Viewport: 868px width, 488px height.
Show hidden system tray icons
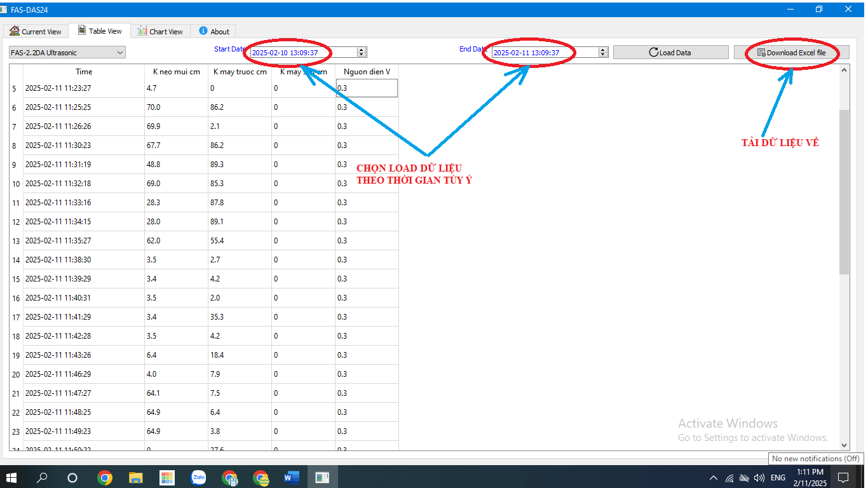tap(713, 478)
